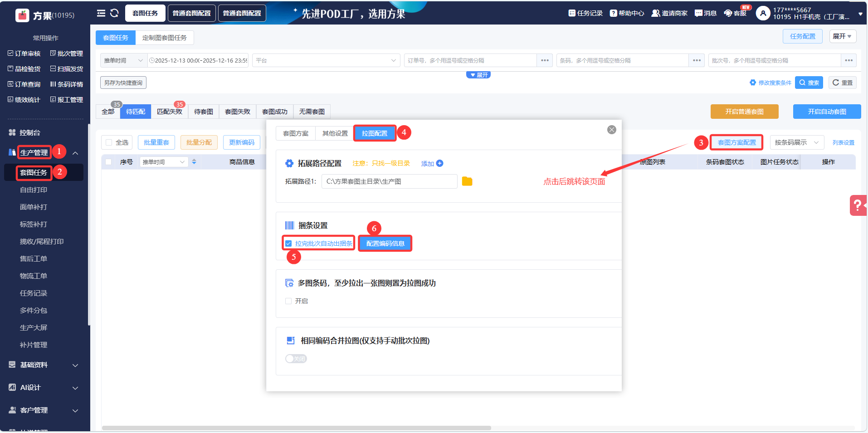
Task: Open 绩效统计 shortcut
Action: pyautogui.click(x=24, y=100)
